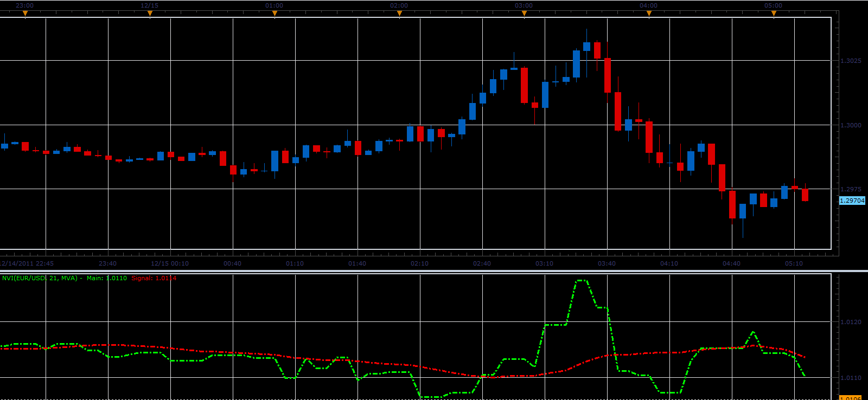Click the 04:40 time axis label
868x400 pixels.
coord(731,263)
